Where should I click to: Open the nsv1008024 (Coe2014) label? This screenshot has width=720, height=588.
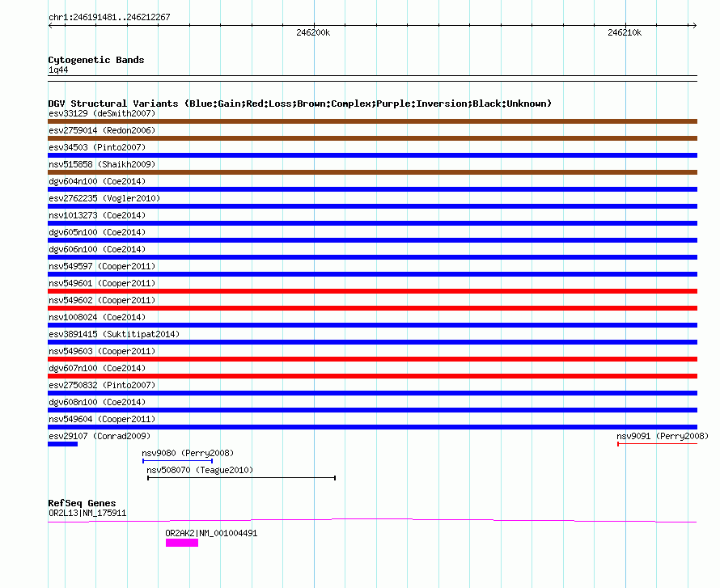point(97,317)
